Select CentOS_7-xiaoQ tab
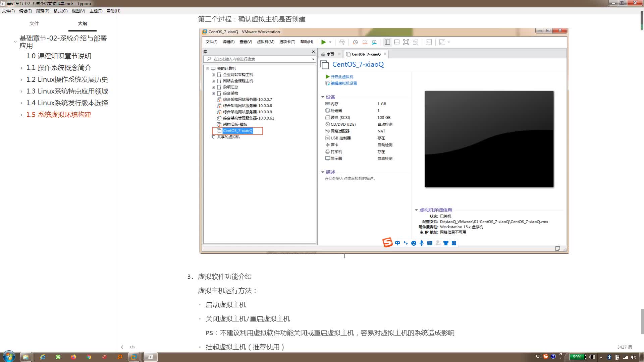Viewport: 644px width, 362px height. pos(366,54)
